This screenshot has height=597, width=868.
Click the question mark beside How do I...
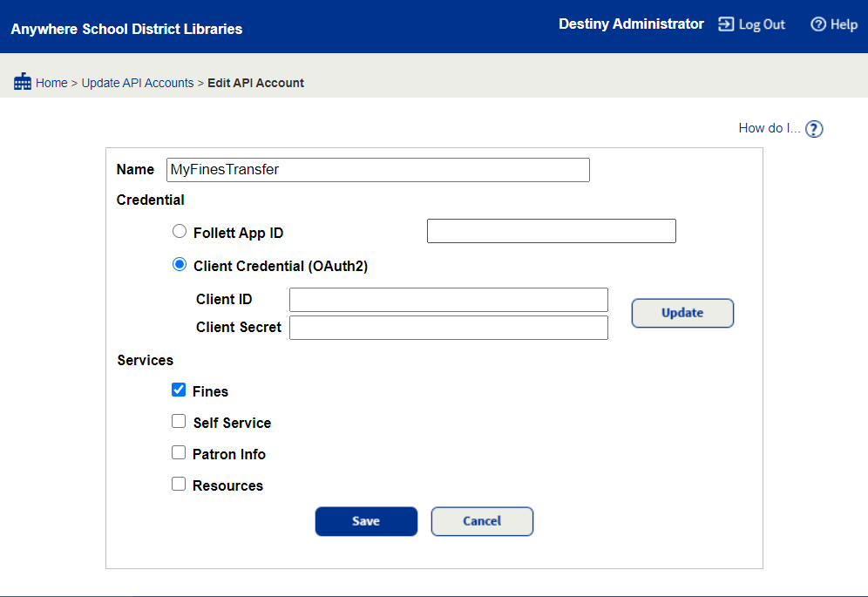click(x=813, y=128)
